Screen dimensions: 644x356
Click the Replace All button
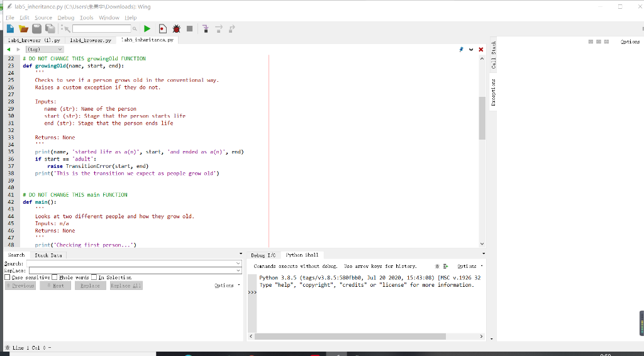pos(126,286)
